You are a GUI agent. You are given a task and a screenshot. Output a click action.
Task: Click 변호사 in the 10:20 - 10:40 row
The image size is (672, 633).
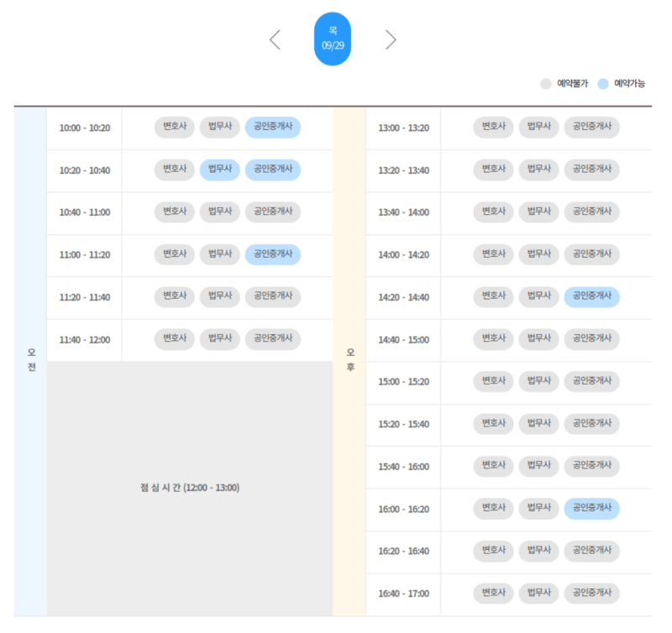(175, 170)
